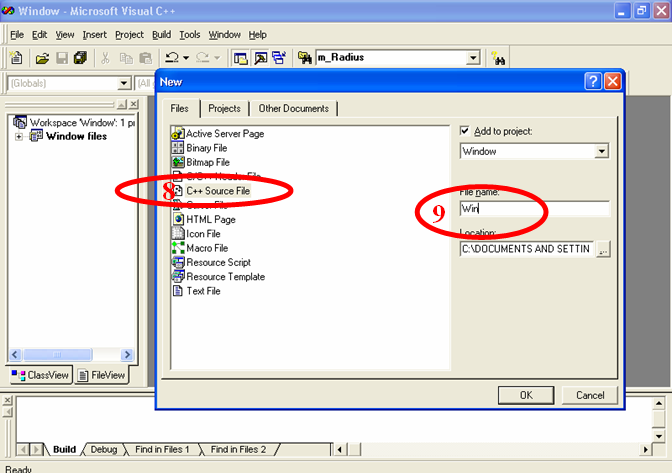Click the Open file toolbar icon
This screenshot has height=473, width=672.
pyautogui.click(x=43, y=59)
